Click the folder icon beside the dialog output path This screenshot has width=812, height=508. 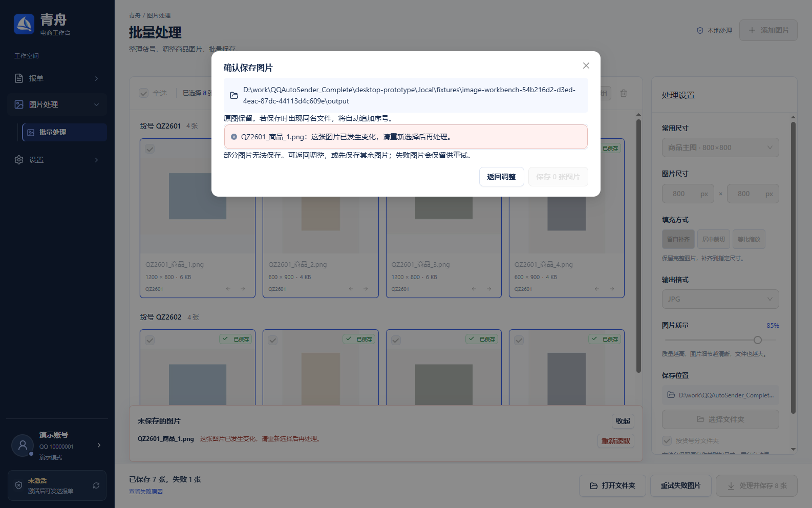tap(234, 96)
